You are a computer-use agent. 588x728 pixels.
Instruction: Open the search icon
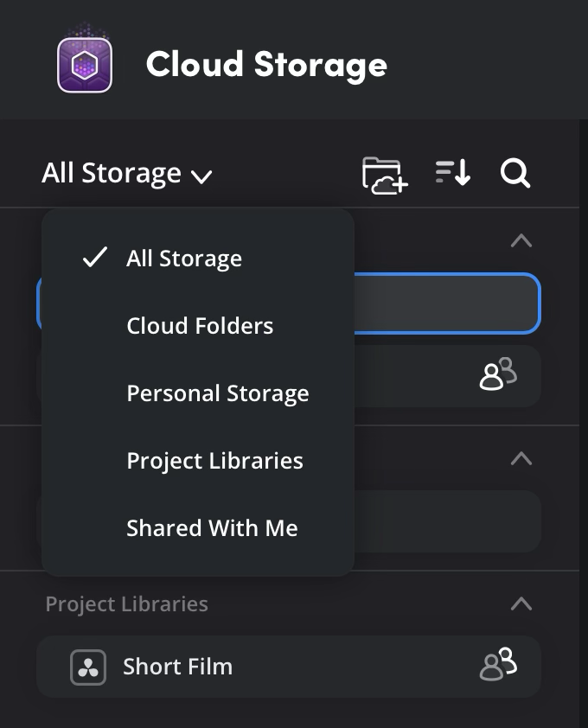(x=515, y=173)
